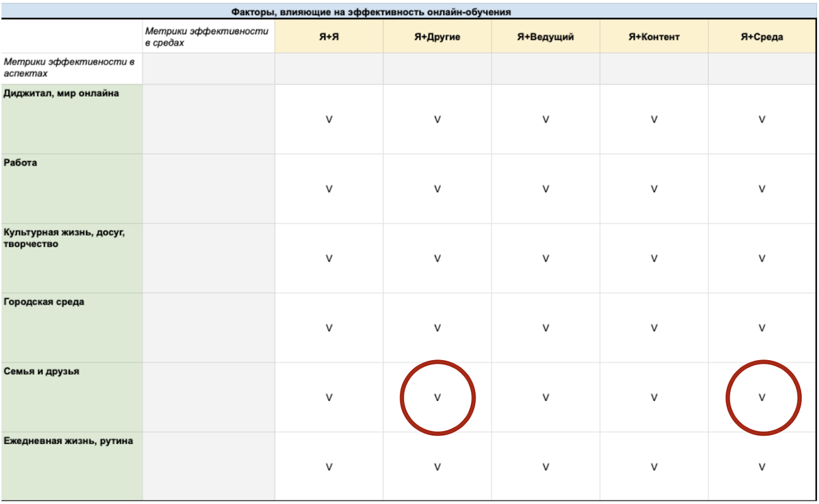819x504 pixels.
Task: Click V in 'Культурная жизнь' row, Я+Ведущий column
Action: click(545, 258)
